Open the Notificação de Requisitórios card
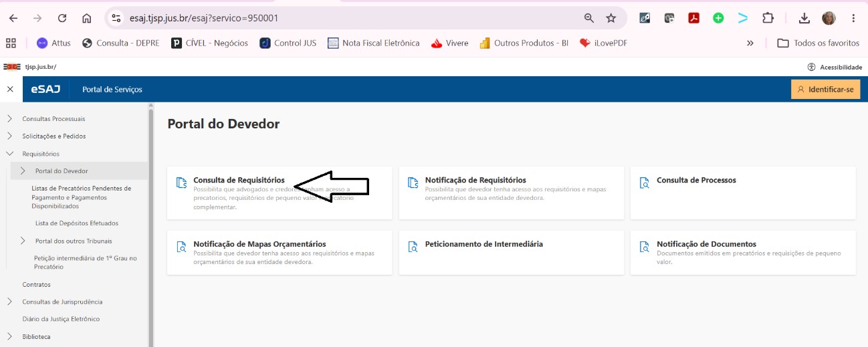Viewport: 868px width, 347px height. pyautogui.click(x=512, y=193)
